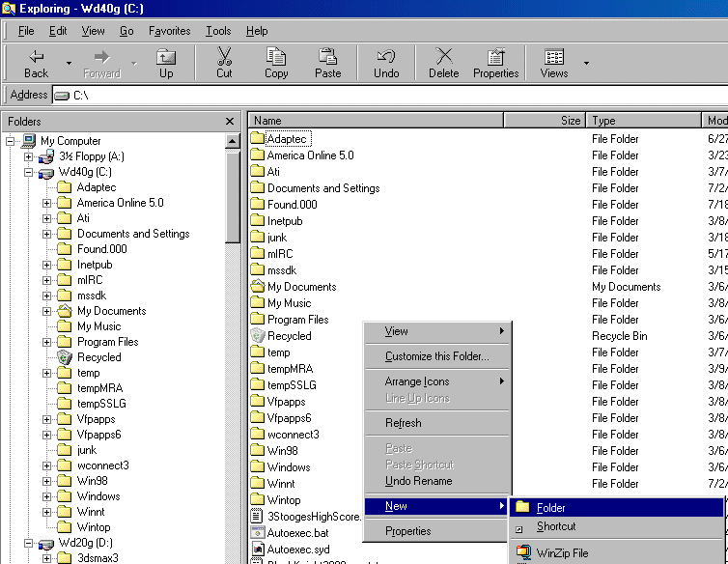Expand the Program Files tree node
728x564 pixels.
[46, 342]
